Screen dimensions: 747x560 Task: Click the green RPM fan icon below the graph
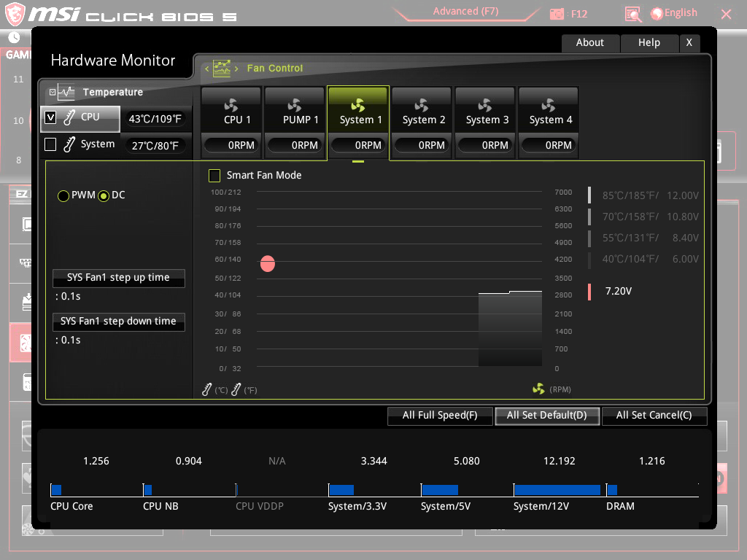click(x=538, y=389)
